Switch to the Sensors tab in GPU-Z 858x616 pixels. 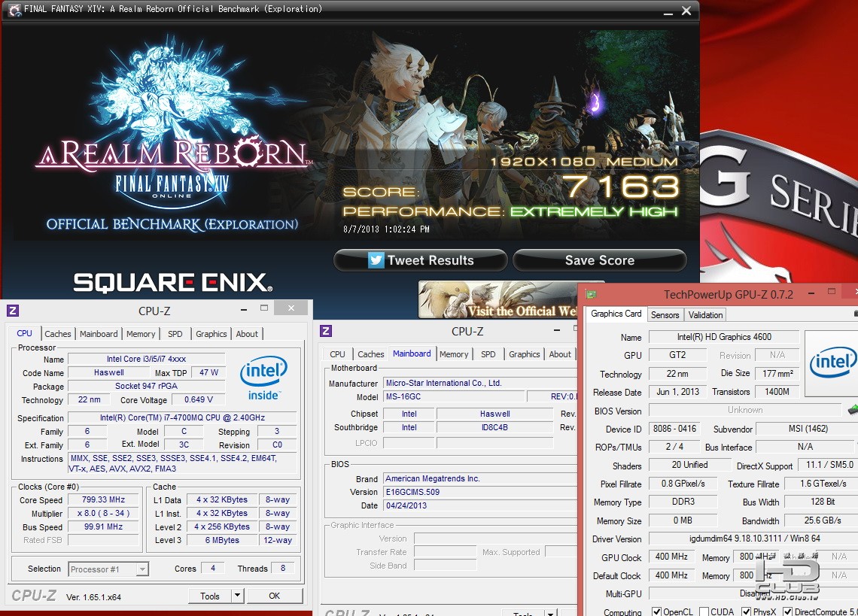tap(665, 314)
